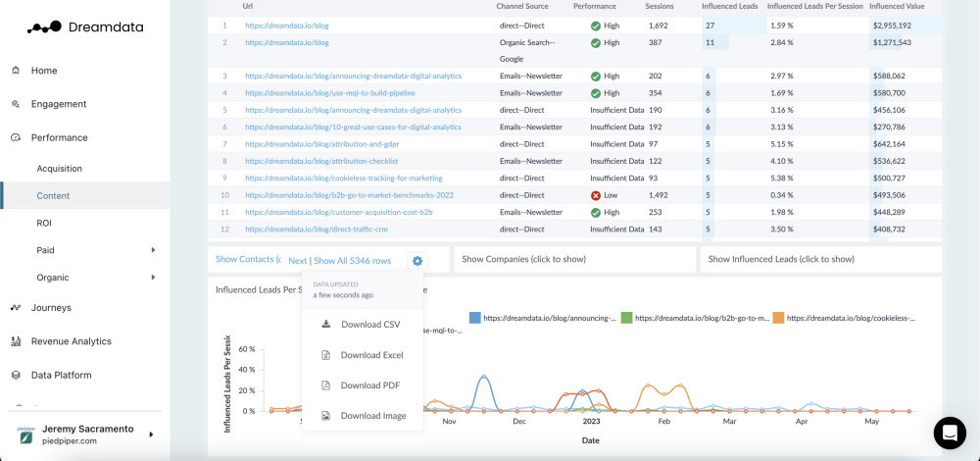The width and height of the screenshot is (980, 461).
Task: Click the Download PDF file icon
Action: [325, 385]
